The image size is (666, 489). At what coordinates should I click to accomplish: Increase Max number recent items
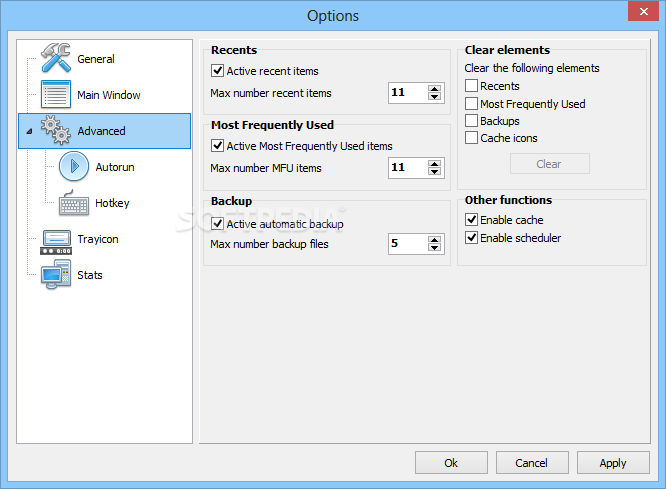point(434,88)
